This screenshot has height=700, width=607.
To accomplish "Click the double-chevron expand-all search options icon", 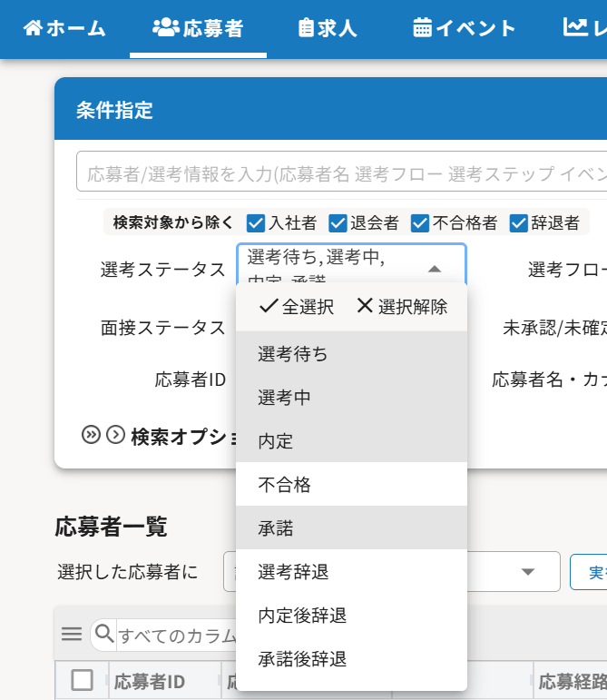I will click(x=91, y=435).
